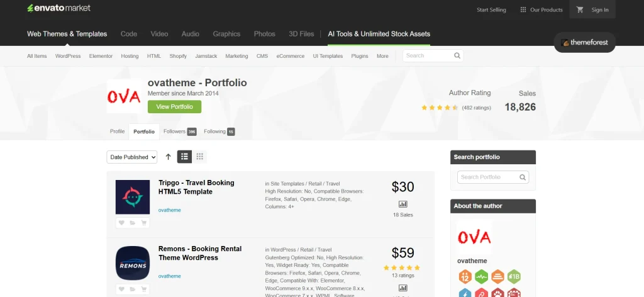Screen dimensions: 644x297
Task: Add Tripgo template to a collection
Action: 133,222
